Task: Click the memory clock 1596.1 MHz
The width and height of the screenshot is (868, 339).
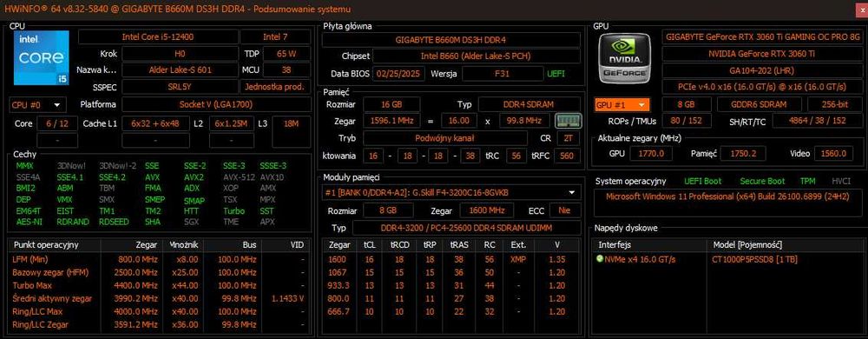Action: 391,121
